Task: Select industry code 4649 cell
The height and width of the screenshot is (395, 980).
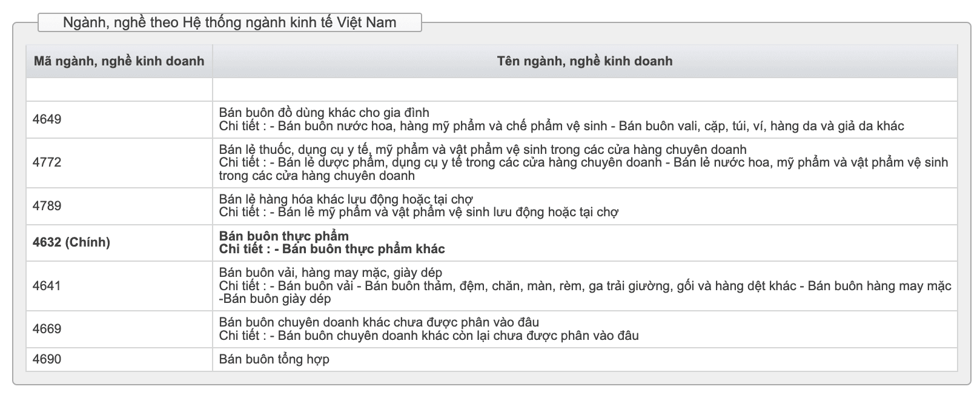Action: (x=47, y=119)
